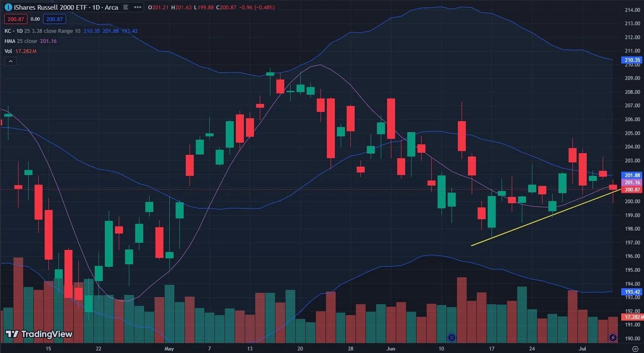Click the red 200.87 sell price box
The width and height of the screenshot is (644, 353).
(x=16, y=19)
